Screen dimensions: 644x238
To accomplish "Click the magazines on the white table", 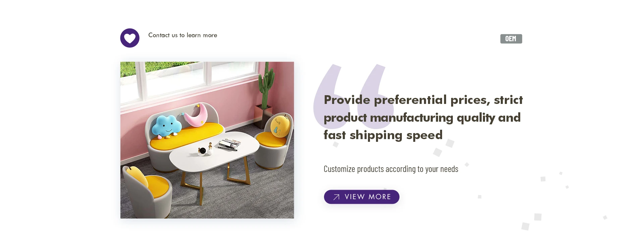I will (x=229, y=144).
